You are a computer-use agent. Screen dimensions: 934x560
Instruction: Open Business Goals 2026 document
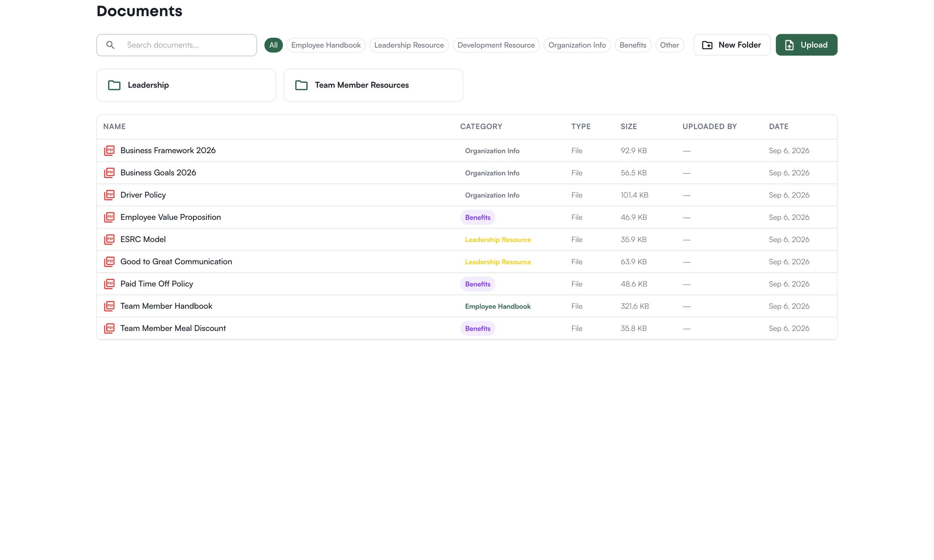[x=158, y=173]
